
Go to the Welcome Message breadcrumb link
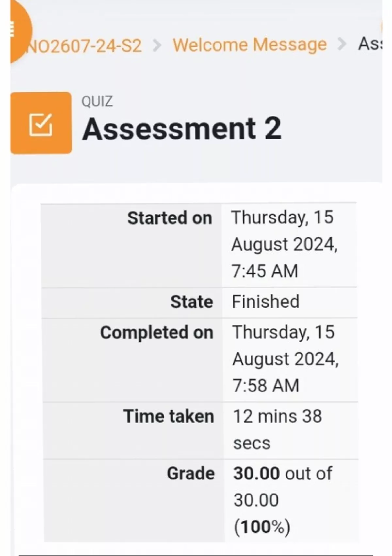pyautogui.click(x=250, y=44)
